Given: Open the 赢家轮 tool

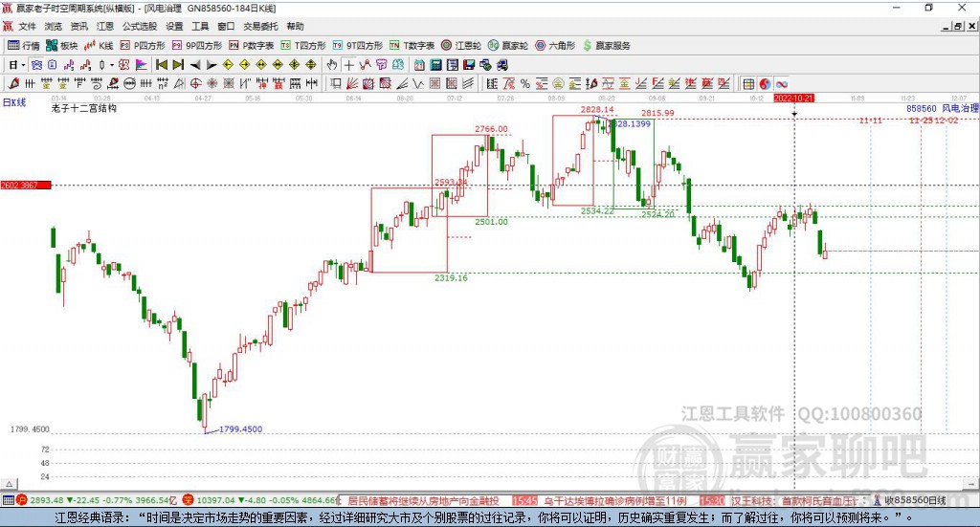Looking at the screenshot, I should (x=508, y=46).
